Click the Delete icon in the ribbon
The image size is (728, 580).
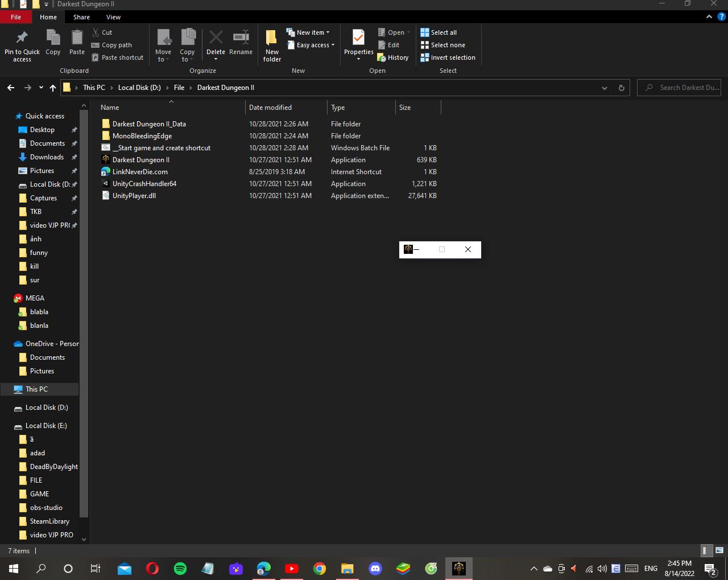(216, 38)
